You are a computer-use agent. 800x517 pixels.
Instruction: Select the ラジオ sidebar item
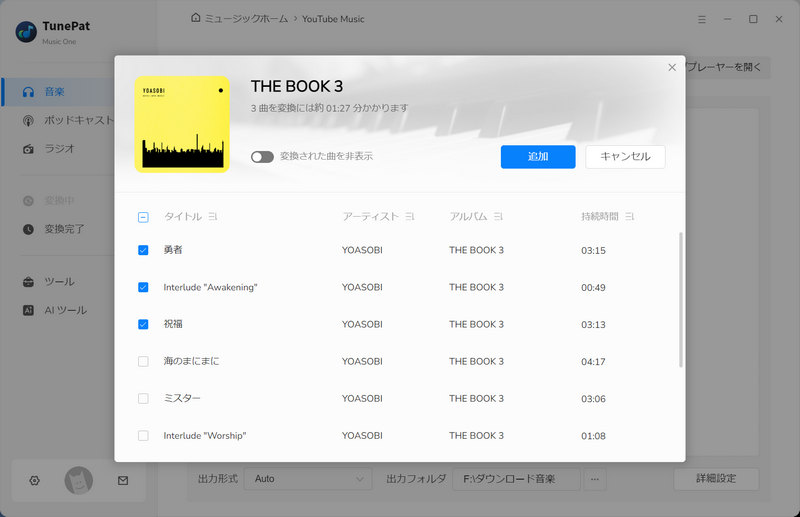58,149
